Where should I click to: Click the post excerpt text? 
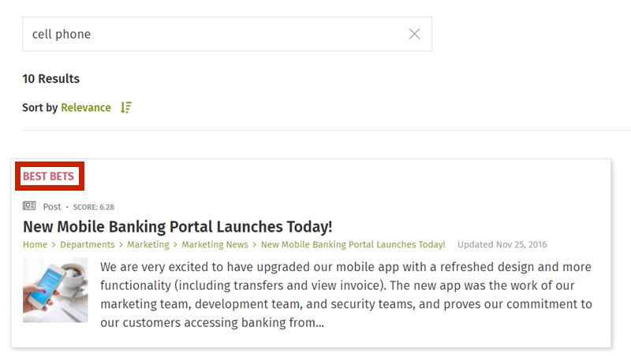point(346,295)
